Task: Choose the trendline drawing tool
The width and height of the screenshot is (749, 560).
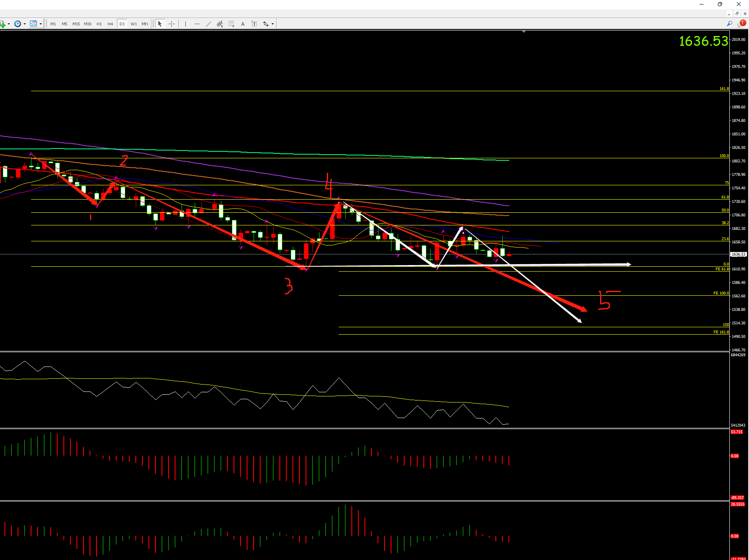Action: click(x=208, y=24)
